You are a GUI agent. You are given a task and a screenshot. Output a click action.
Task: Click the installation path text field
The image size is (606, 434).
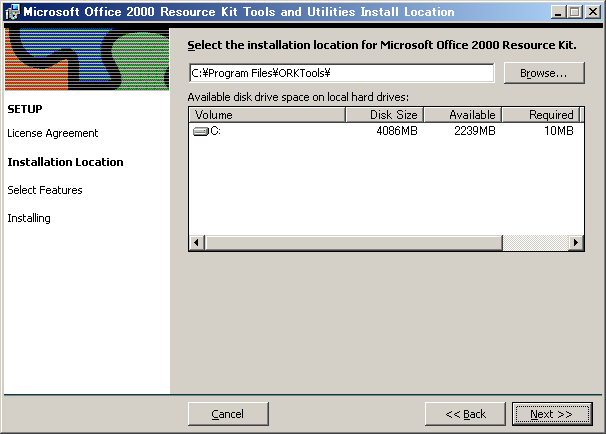(x=341, y=73)
